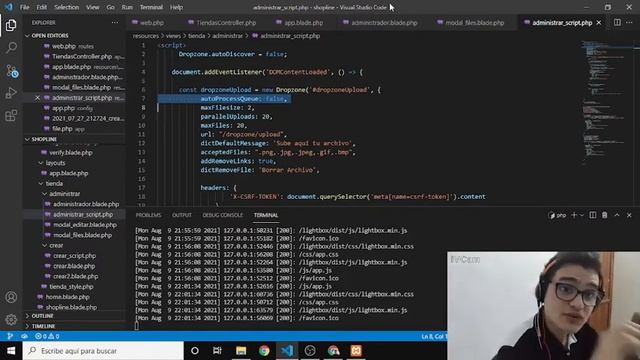The height and width of the screenshot is (360, 640).
Task: Open File Explorer from the taskbar
Action: pos(241,351)
